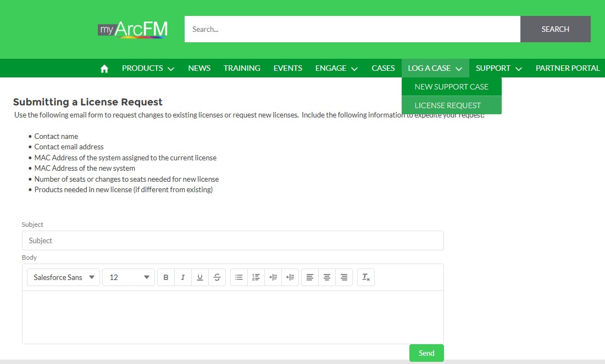Click the Search button
Viewport: 605px width, 364px height.
(x=555, y=29)
